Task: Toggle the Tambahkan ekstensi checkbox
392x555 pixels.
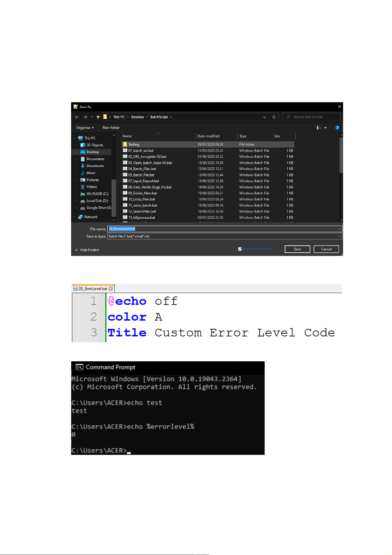Action: [240, 249]
